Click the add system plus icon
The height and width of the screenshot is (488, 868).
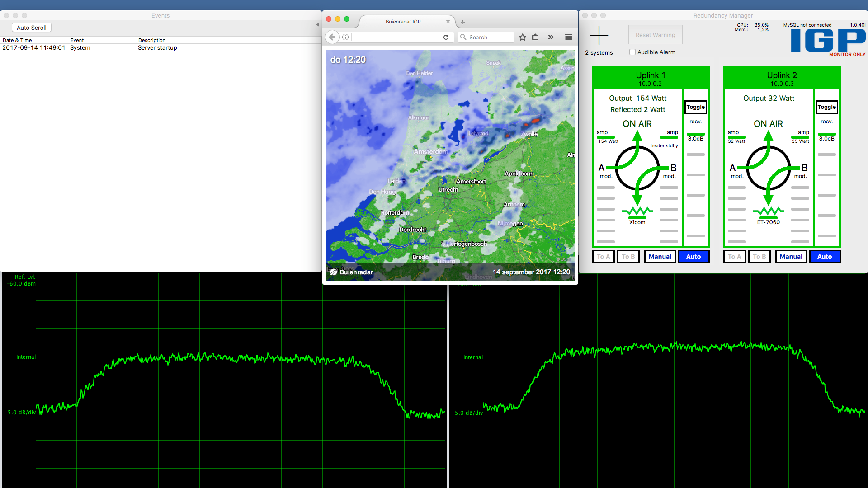(599, 35)
